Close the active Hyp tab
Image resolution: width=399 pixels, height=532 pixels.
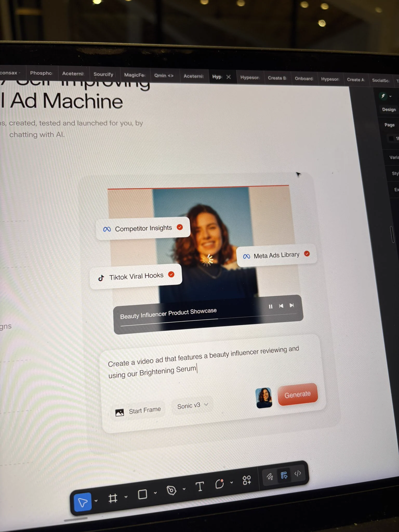tap(229, 77)
